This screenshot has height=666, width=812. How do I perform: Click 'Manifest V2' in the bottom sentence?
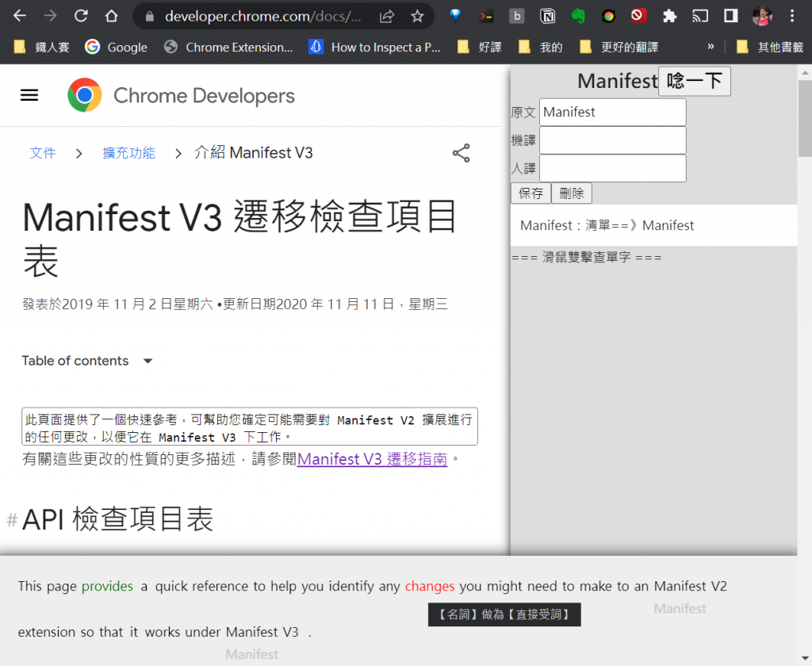pyautogui.click(x=691, y=586)
